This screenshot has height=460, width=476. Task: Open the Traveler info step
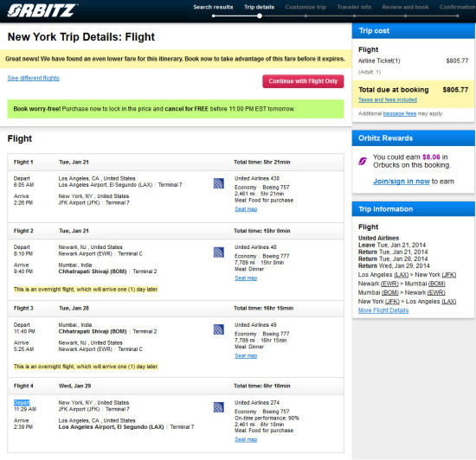tap(354, 7)
